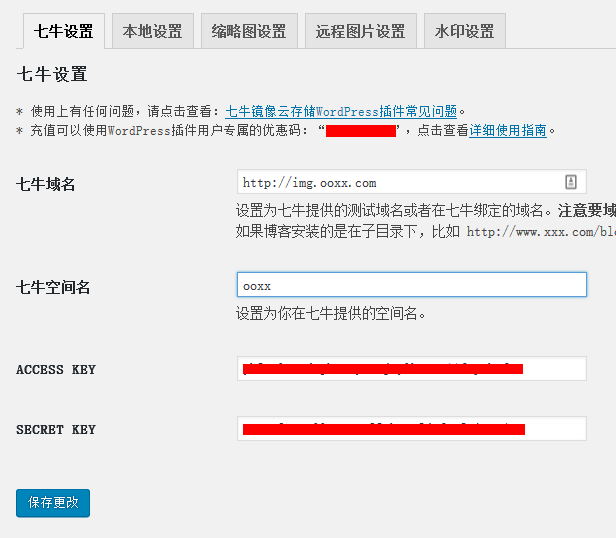
Task: Click the 设置为你在七牛提供的空间名 description text
Action: point(331,313)
